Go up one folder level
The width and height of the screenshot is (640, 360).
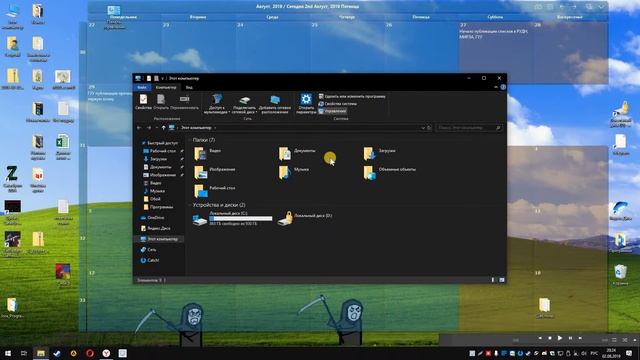163,128
